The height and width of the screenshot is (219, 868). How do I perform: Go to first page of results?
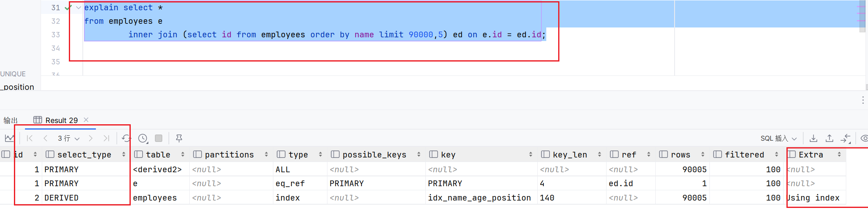pos(30,139)
